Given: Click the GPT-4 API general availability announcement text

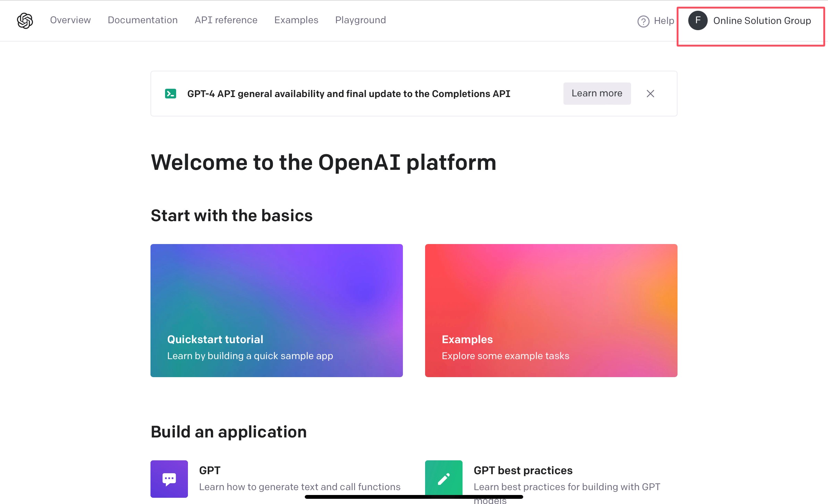Looking at the screenshot, I should click(x=348, y=94).
